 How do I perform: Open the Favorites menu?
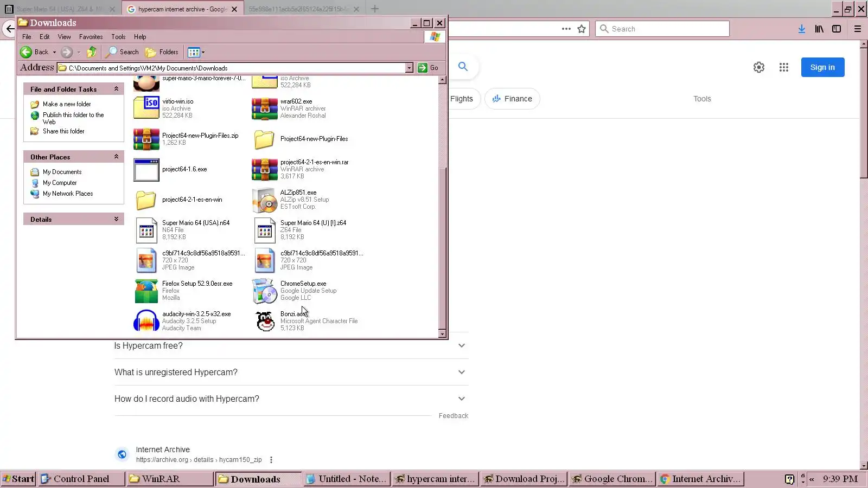point(91,37)
